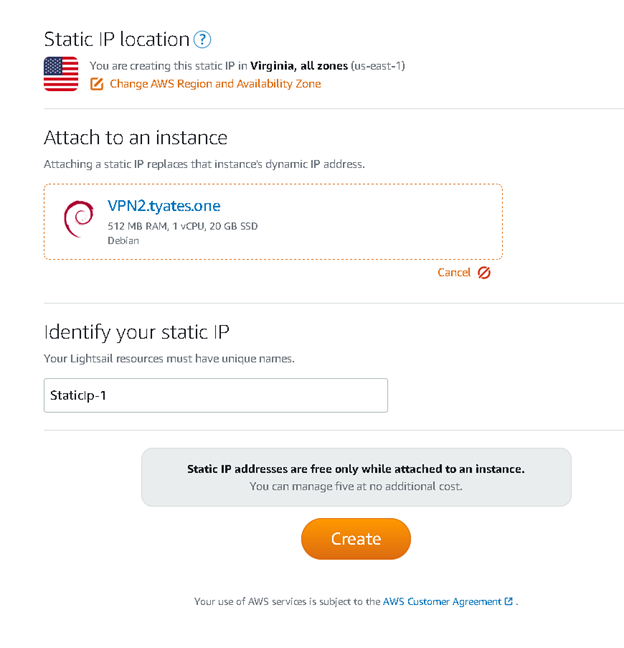This screenshot has width=624, height=648.
Task: Open the AWS Customer Agreement link
Action: (442, 601)
